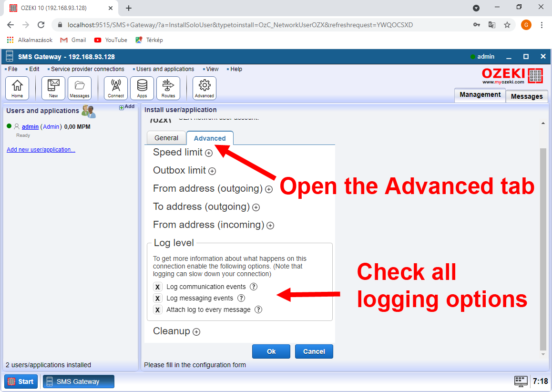Click the help icon for Log messaging events
This screenshot has width=552, height=392.
click(x=241, y=298)
